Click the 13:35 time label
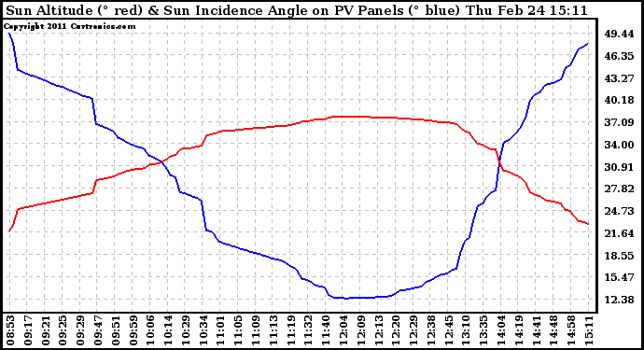Screen dimensions: 644x350 tap(483, 330)
